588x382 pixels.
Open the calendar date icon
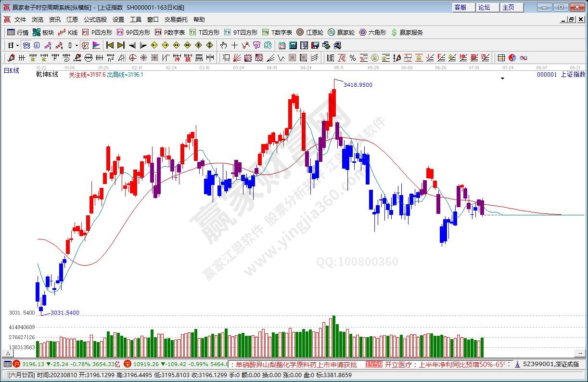pos(282,45)
